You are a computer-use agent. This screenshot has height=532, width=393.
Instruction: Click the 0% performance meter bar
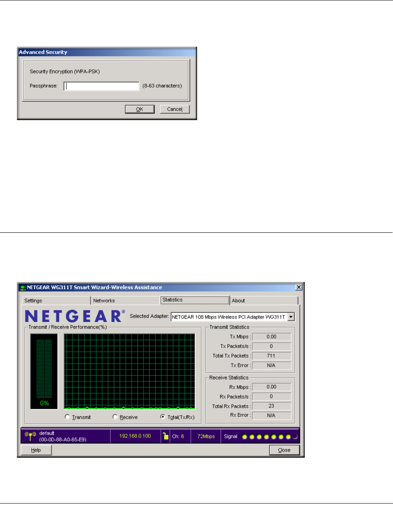(x=44, y=371)
